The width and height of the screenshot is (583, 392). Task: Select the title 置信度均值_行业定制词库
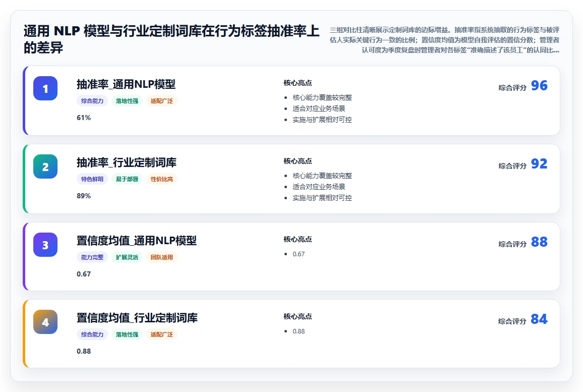(137, 318)
